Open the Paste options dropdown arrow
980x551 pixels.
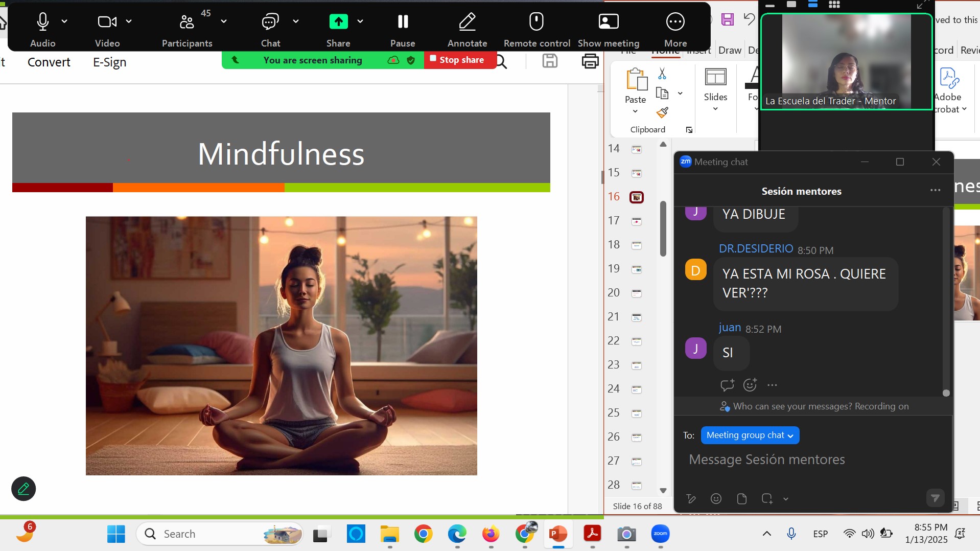635,111
